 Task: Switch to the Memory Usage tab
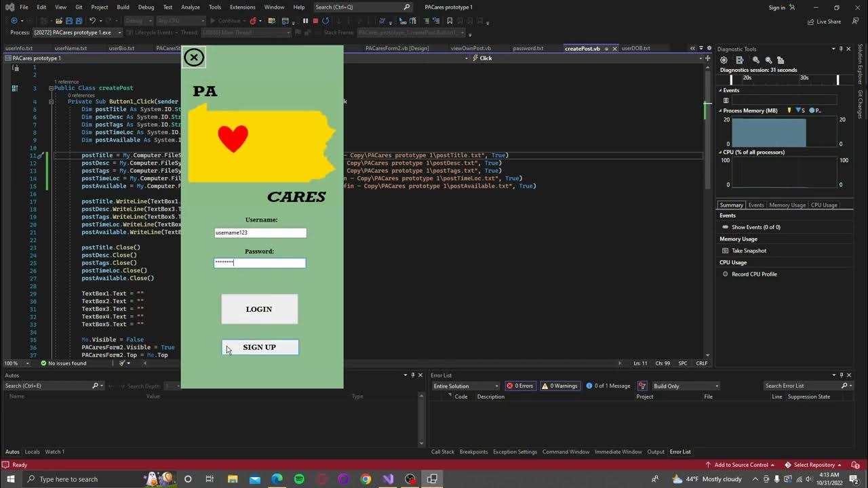pos(787,205)
